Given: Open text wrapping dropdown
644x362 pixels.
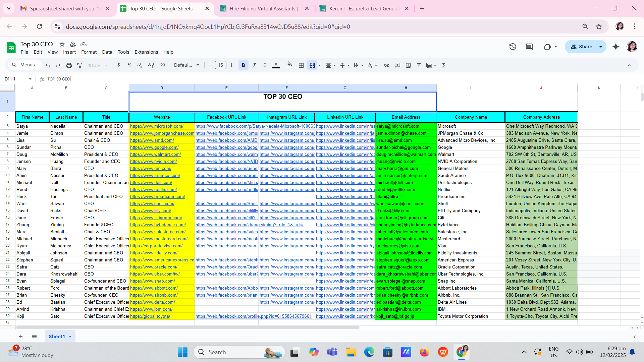Looking at the screenshot, I should [x=359, y=65].
